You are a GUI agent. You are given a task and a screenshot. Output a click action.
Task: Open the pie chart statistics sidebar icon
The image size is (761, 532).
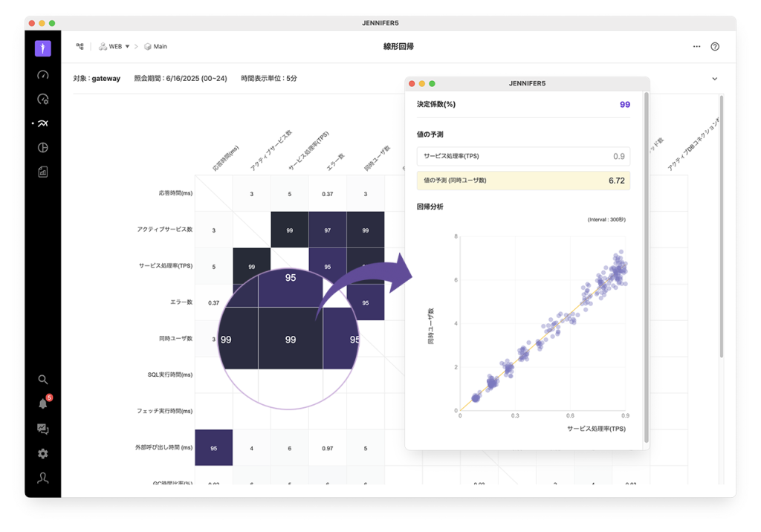coord(42,148)
